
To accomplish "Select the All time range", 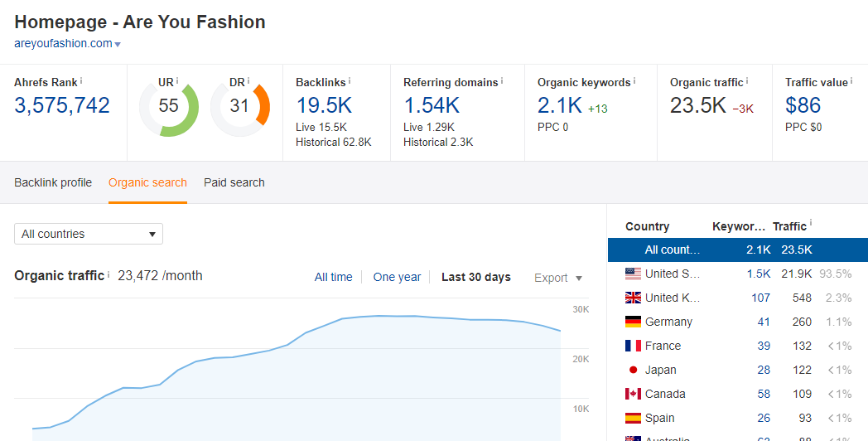I will (x=333, y=278).
